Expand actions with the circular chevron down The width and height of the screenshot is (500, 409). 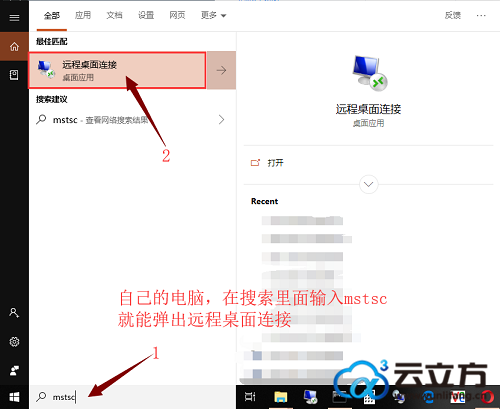point(368,184)
